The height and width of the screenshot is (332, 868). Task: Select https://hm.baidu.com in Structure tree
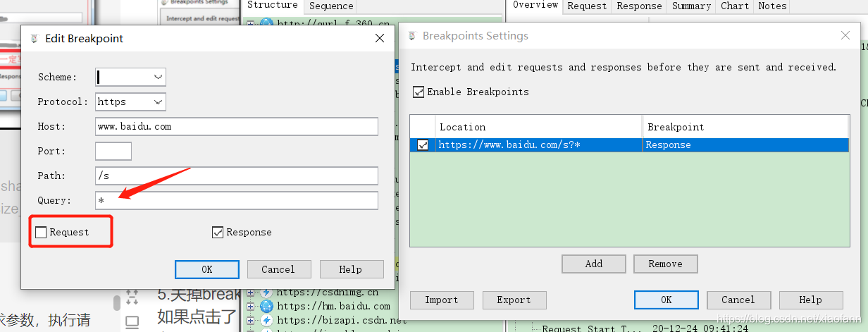[333, 307]
